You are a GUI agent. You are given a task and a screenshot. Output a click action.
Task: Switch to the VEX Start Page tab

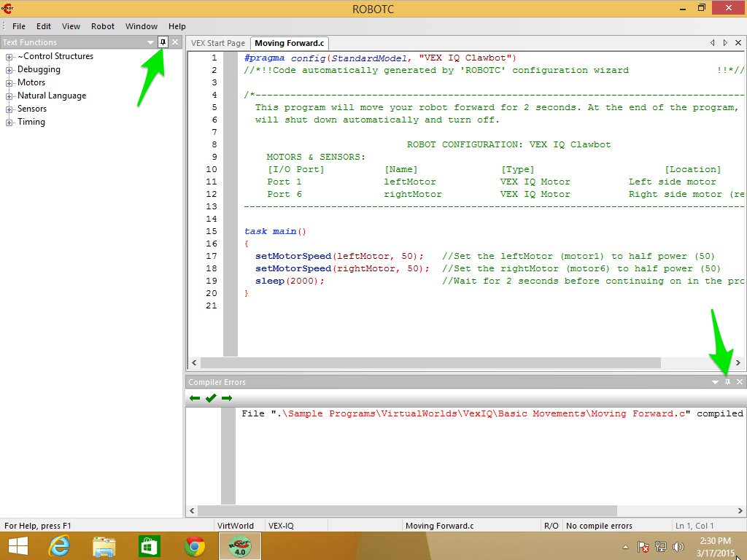217,43
